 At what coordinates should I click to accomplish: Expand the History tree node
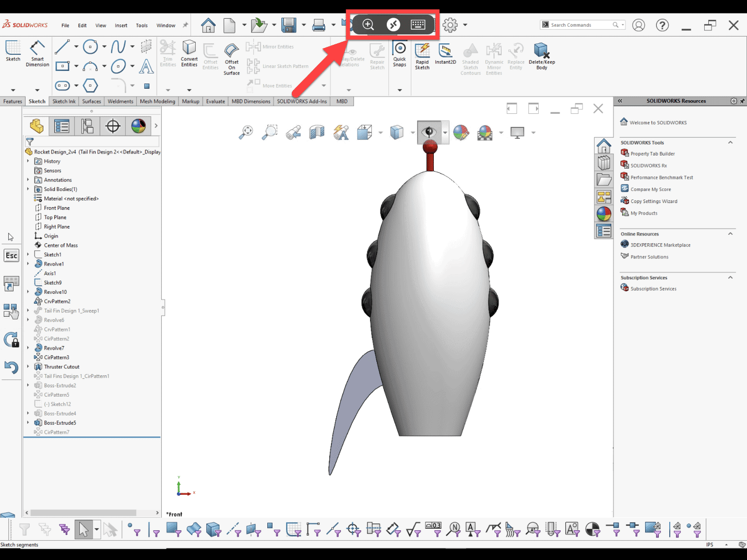(28, 161)
